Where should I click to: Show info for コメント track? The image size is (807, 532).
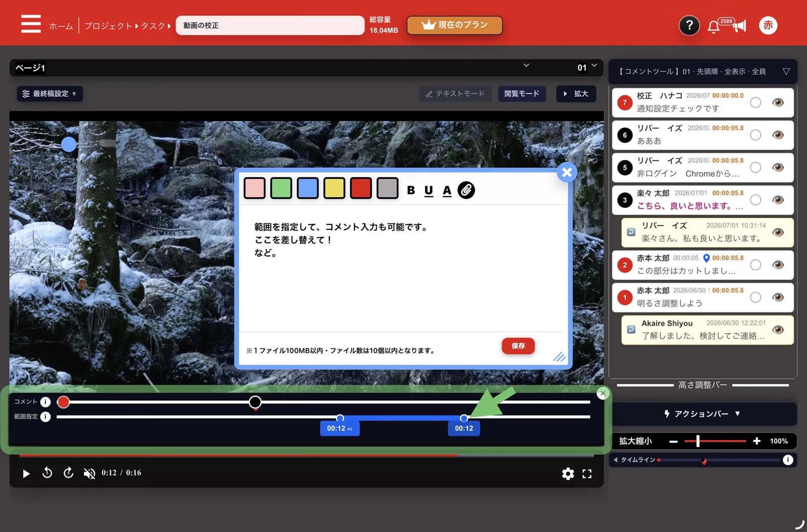click(45, 402)
